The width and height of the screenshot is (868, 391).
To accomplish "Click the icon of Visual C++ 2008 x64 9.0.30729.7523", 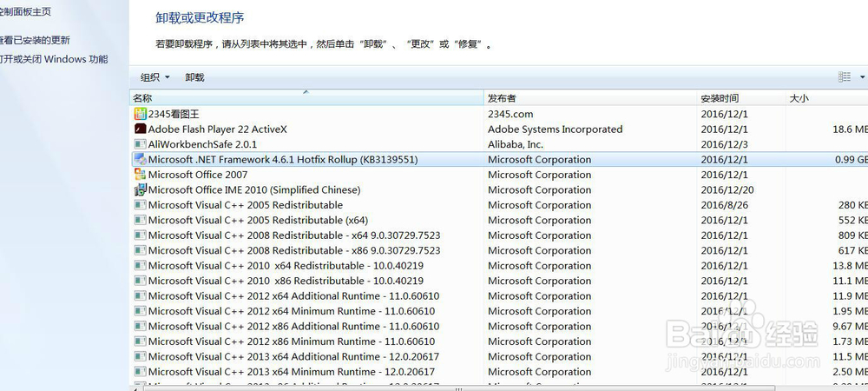I will tap(141, 235).
